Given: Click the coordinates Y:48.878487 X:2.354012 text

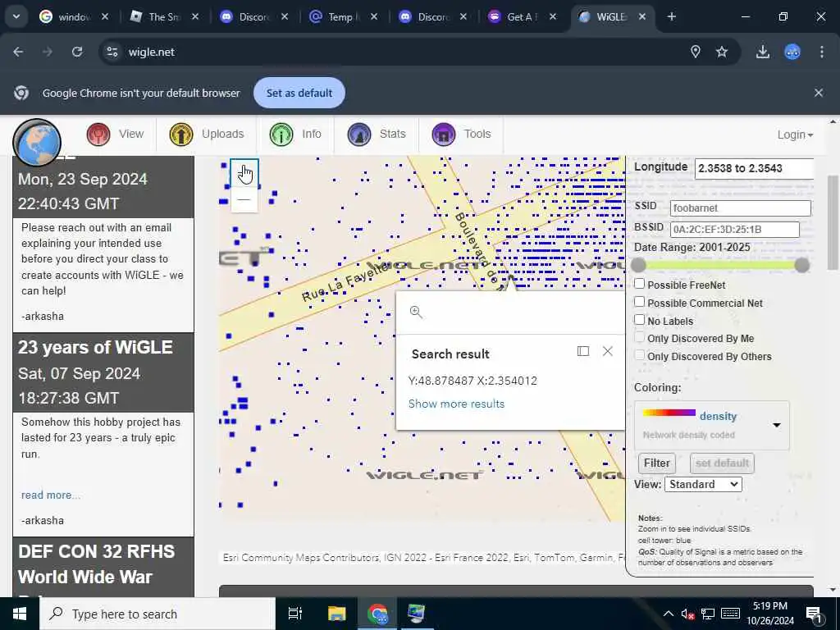Looking at the screenshot, I should (472, 381).
